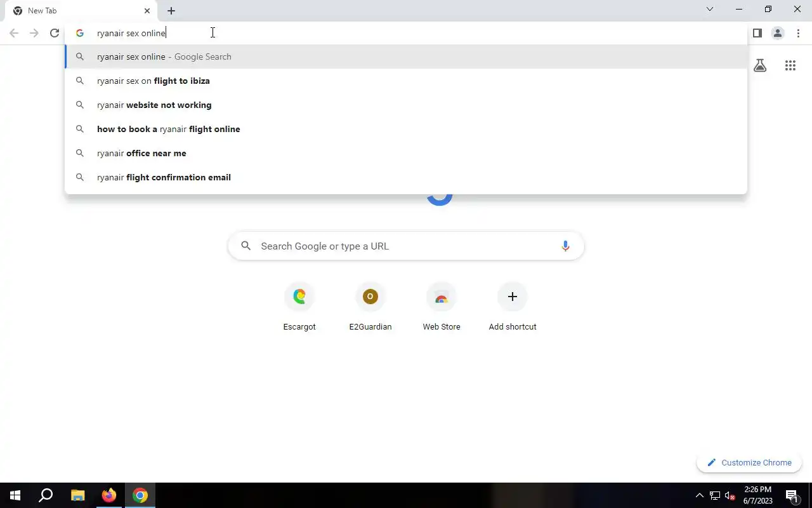Open the Windows Start menu

[x=15, y=495]
